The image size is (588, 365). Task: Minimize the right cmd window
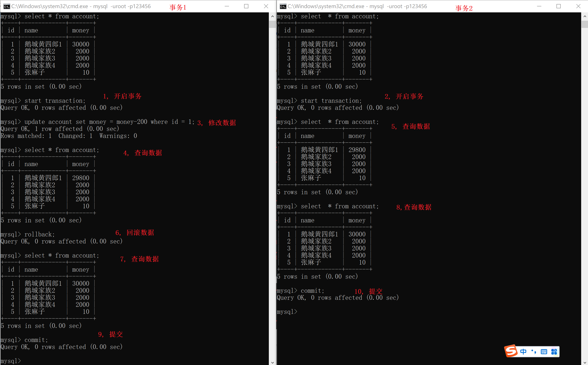coord(539,6)
